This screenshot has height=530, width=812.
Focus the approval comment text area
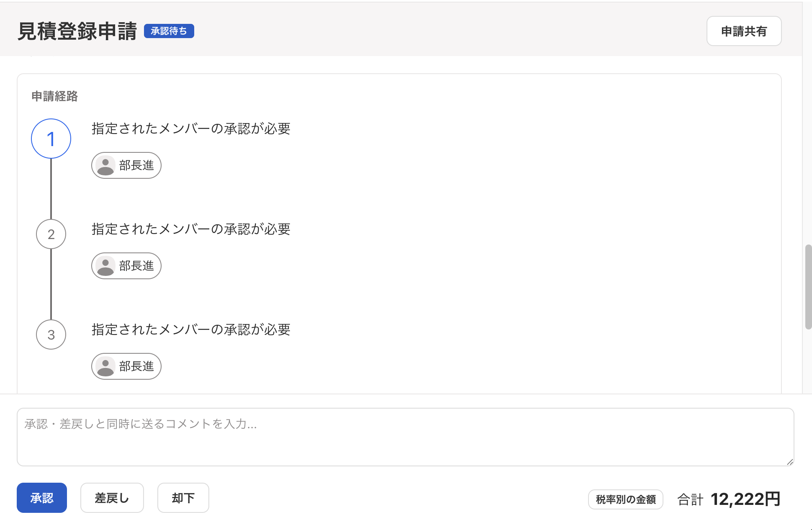pyautogui.click(x=405, y=437)
